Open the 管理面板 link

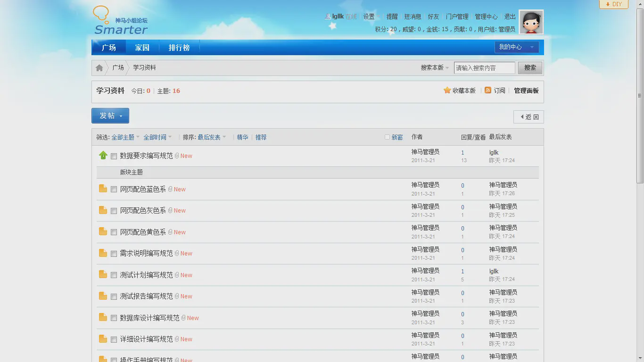tap(526, 90)
